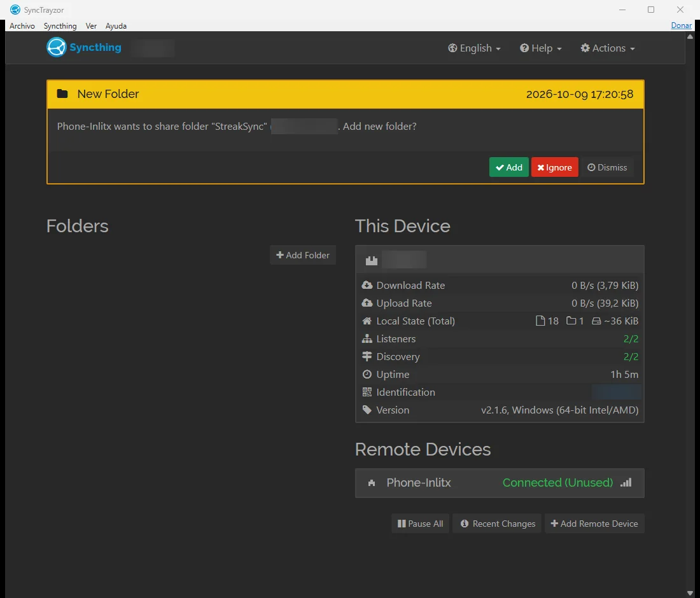The image size is (700, 598).
Task: Click the notification timestamp 2026-10-09 17:20:58
Action: [580, 94]
